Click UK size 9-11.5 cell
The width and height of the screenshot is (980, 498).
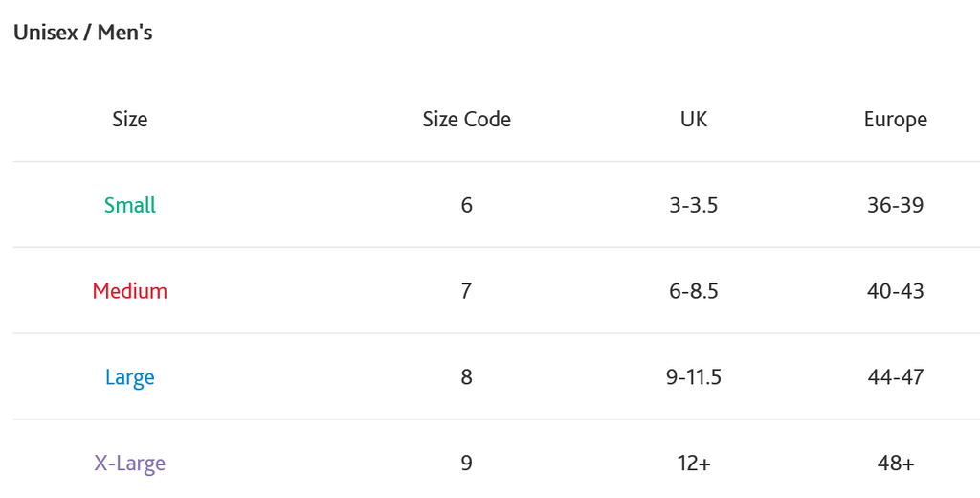[694, 377]
